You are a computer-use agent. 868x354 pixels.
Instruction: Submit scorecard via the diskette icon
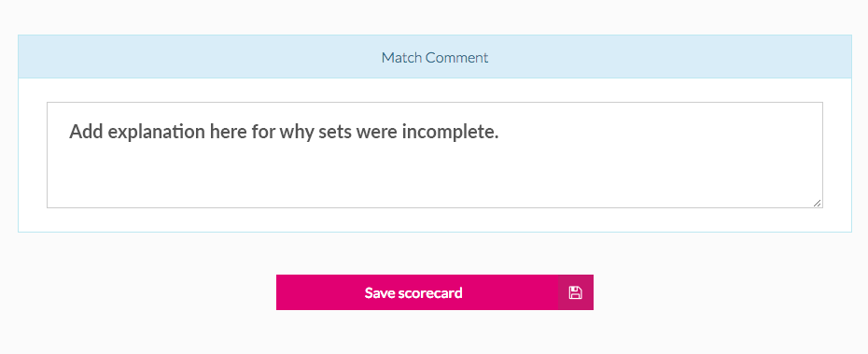tap(575, 292)
